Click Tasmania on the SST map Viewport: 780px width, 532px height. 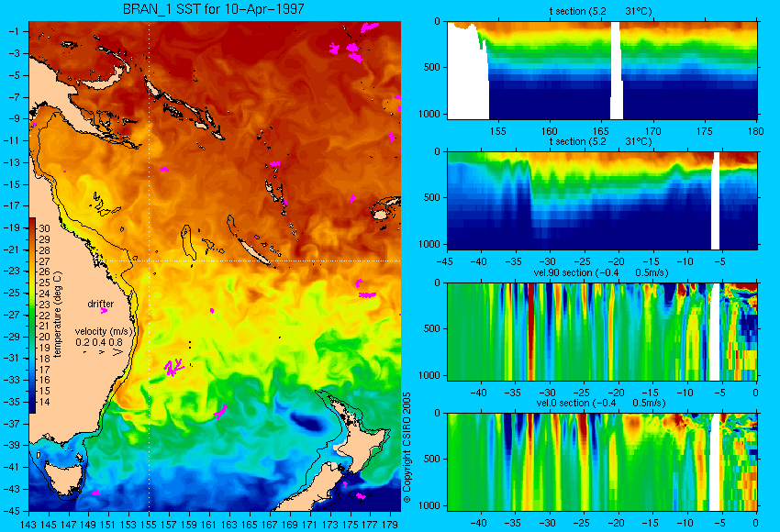click(x=62, y=477)
